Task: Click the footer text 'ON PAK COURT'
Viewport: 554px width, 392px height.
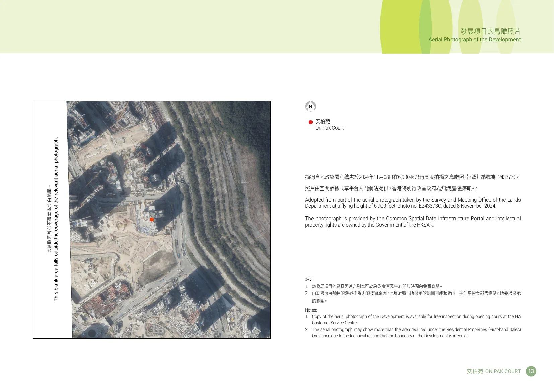Action: pos(503,371)
